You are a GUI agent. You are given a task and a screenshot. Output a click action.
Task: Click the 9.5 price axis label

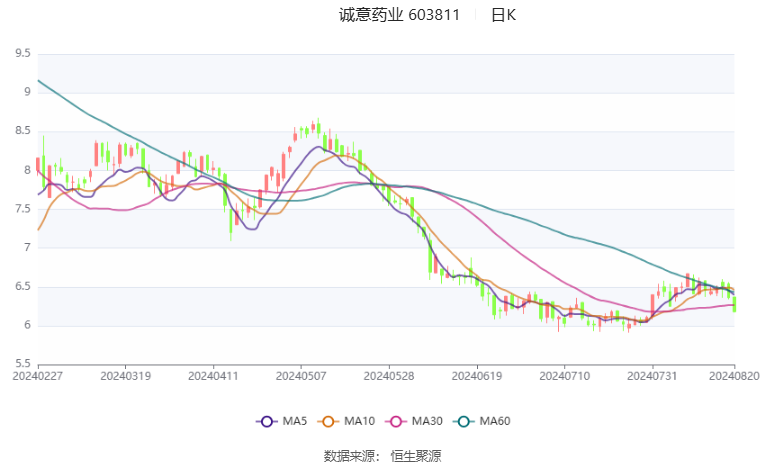tap(22, 53)
